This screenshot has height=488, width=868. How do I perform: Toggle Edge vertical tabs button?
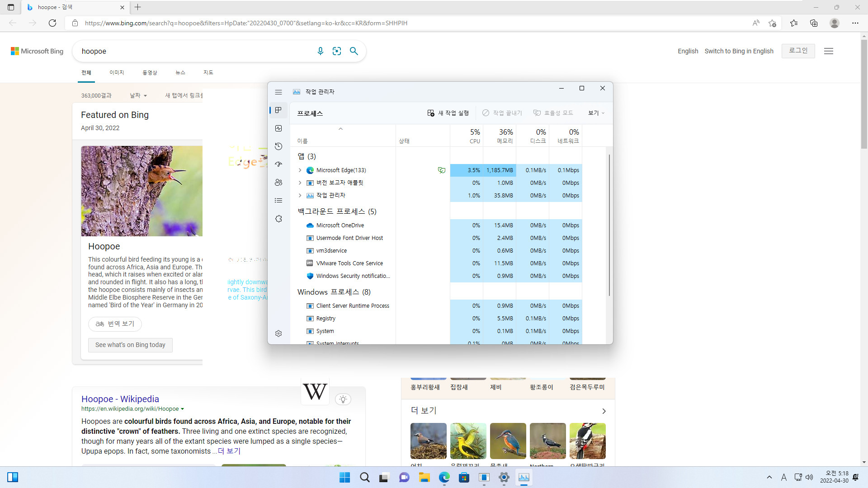[11, 7]
